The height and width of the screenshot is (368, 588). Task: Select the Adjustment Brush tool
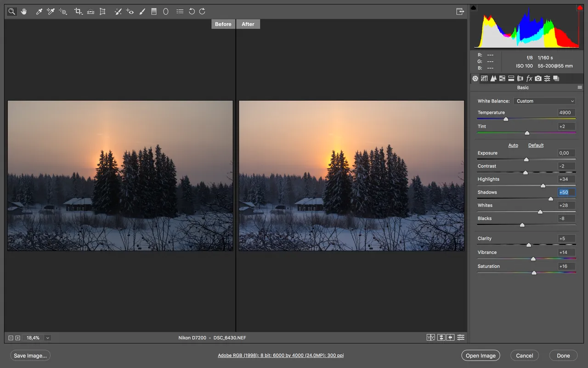click(142, 11)
